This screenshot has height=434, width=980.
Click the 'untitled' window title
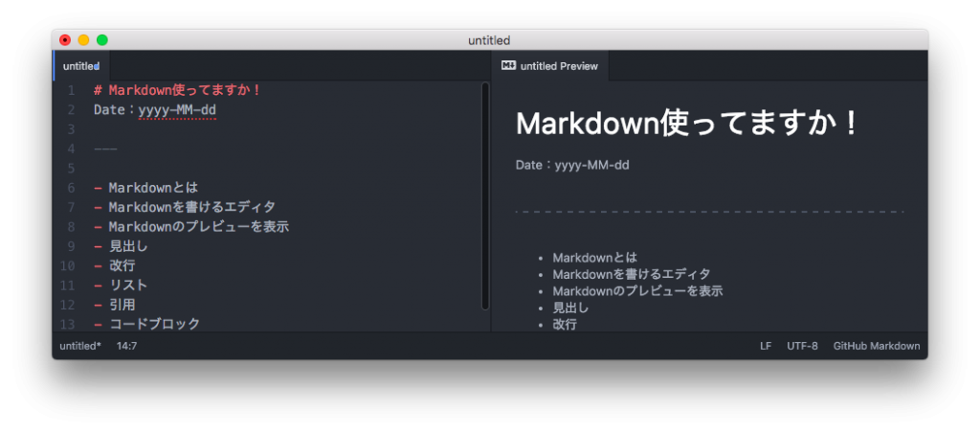(489, 40)
